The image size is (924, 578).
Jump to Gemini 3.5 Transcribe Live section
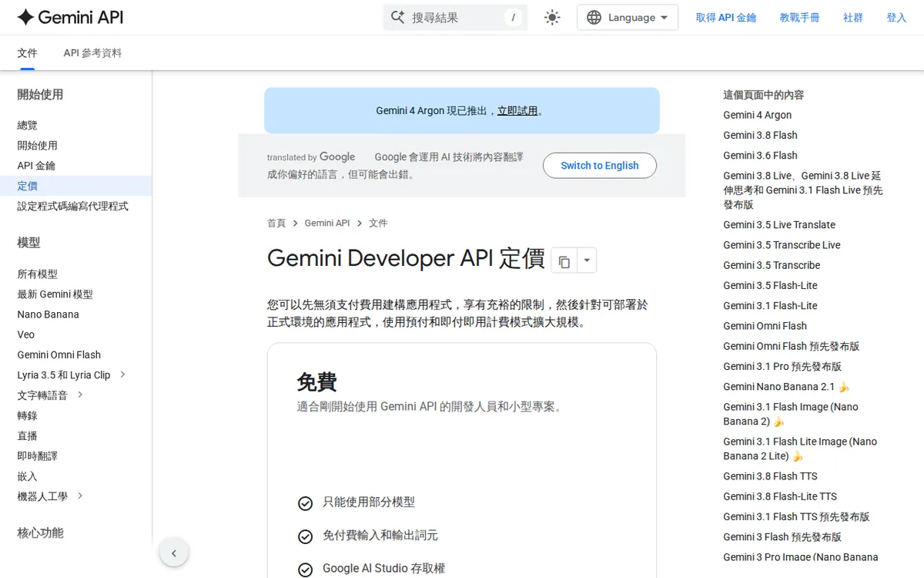point(782,244)
